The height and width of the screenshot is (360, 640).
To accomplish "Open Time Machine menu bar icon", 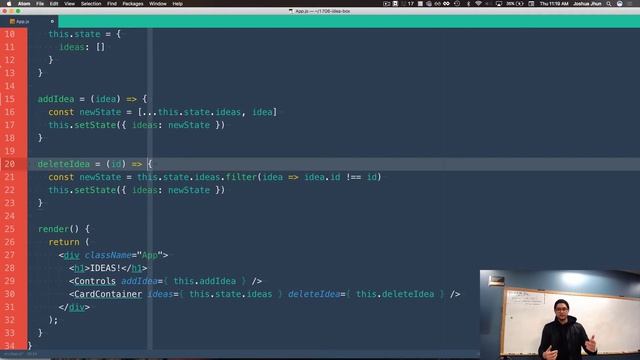I will click(x=457, y=4).
